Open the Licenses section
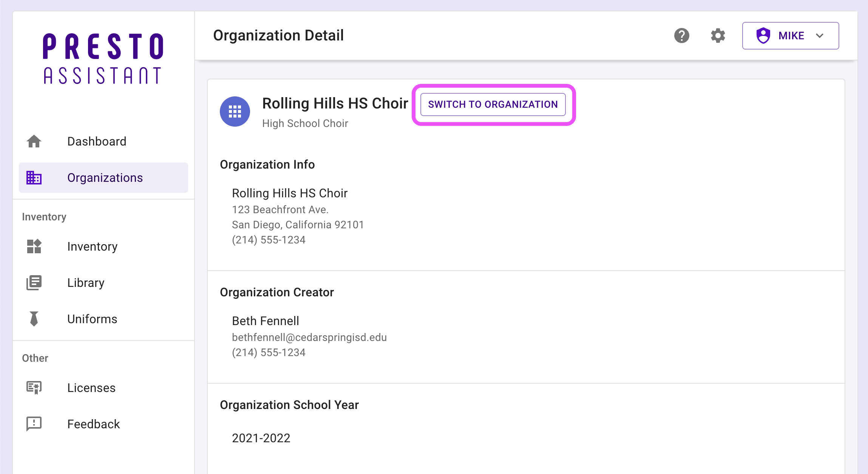The width and height of the screenshot is (868, 474). click(x=91, y=388)
